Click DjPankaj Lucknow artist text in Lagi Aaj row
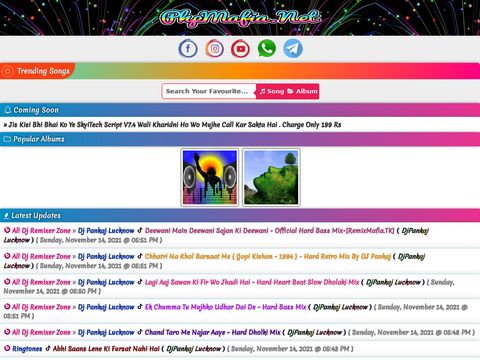480x360 pixels. pos(393,282)
